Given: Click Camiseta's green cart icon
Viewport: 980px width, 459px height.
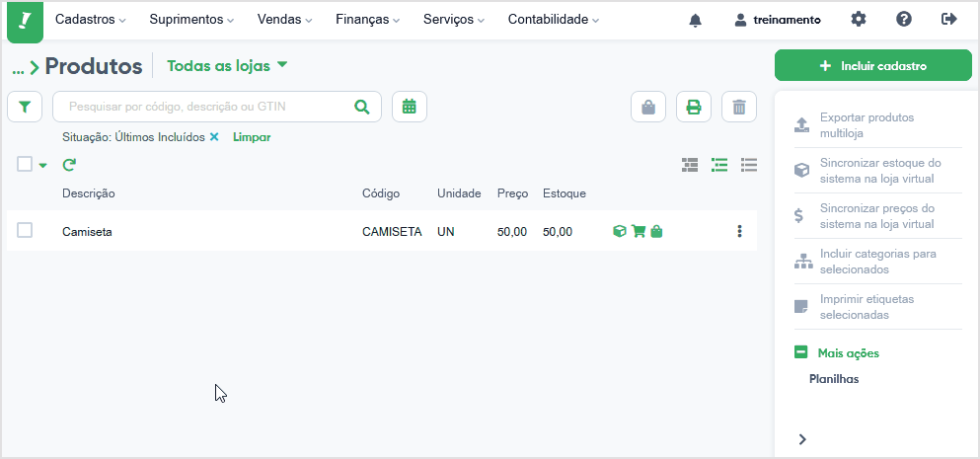Looking at the screenshot, I should click(639, 231).
